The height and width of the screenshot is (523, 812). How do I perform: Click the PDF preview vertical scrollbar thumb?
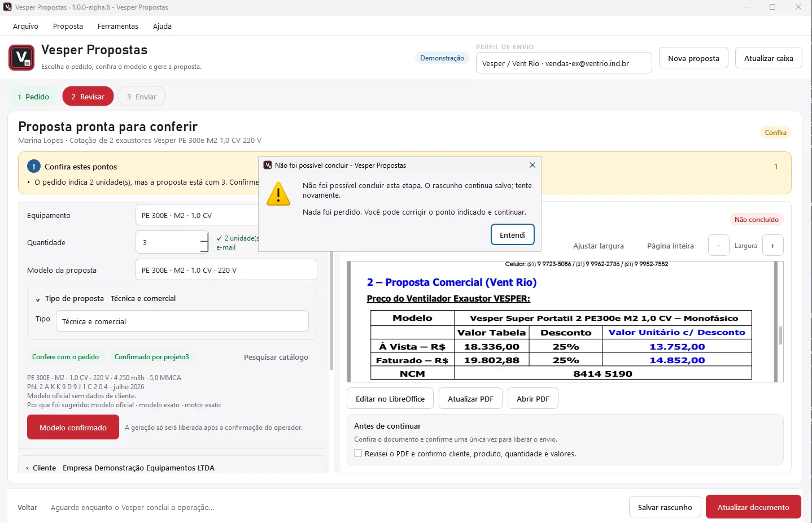point(780,335)
